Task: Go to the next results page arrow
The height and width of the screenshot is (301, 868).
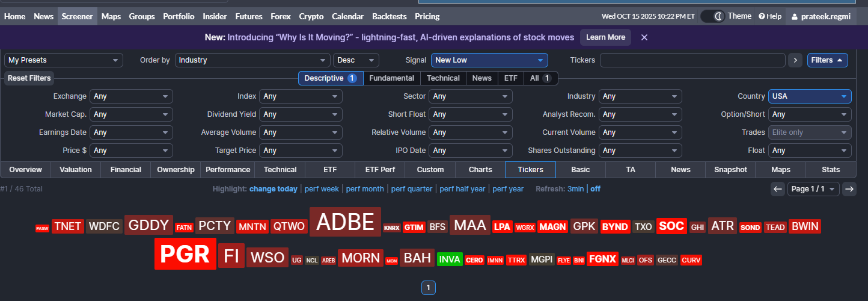Action: [849, 189]
